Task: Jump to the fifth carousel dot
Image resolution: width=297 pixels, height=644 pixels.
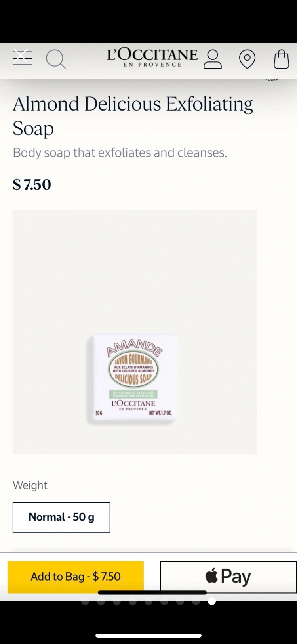Action: [x=148, y=602]
